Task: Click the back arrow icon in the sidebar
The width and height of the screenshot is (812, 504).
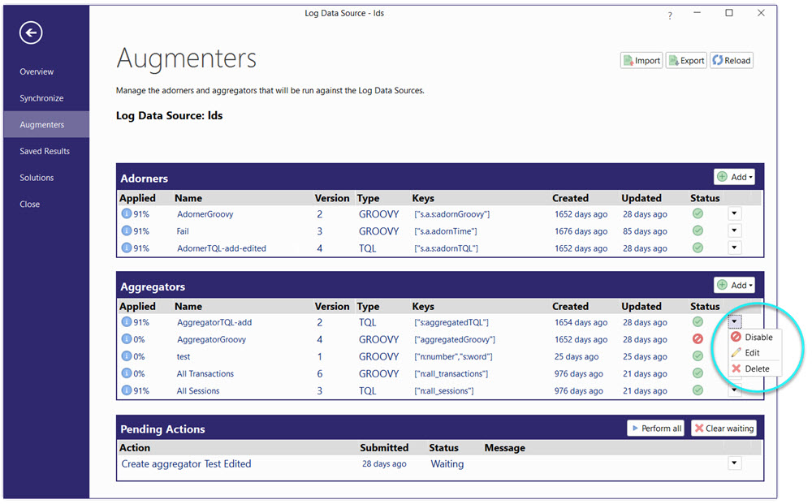Action: 30,32
